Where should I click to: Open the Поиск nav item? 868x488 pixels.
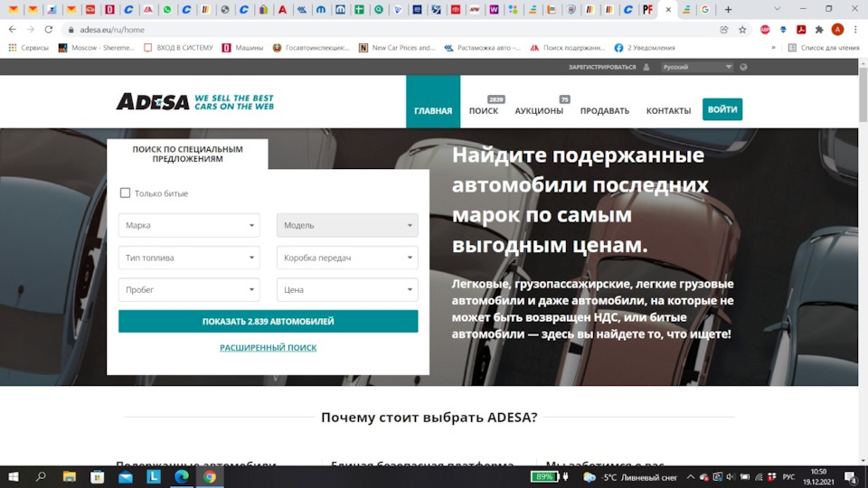[483, 110]
